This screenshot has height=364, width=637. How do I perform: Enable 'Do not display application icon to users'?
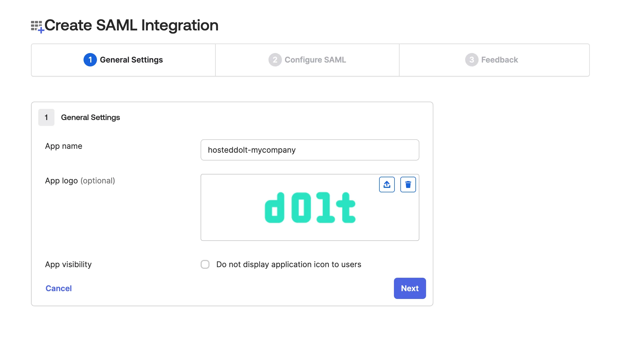205,264
